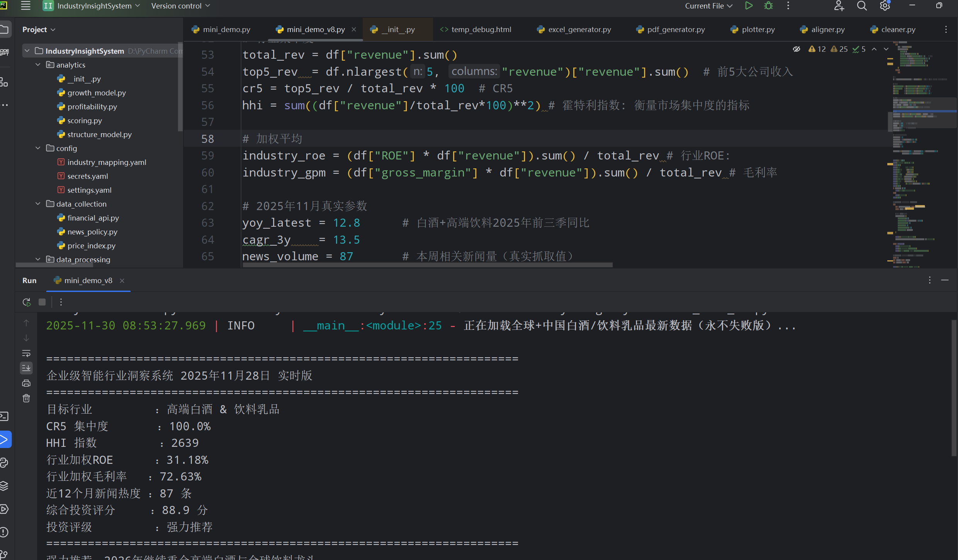The image size is (958, 560).
Task: Toggle scroll to end in console
Action: (26, 368)
